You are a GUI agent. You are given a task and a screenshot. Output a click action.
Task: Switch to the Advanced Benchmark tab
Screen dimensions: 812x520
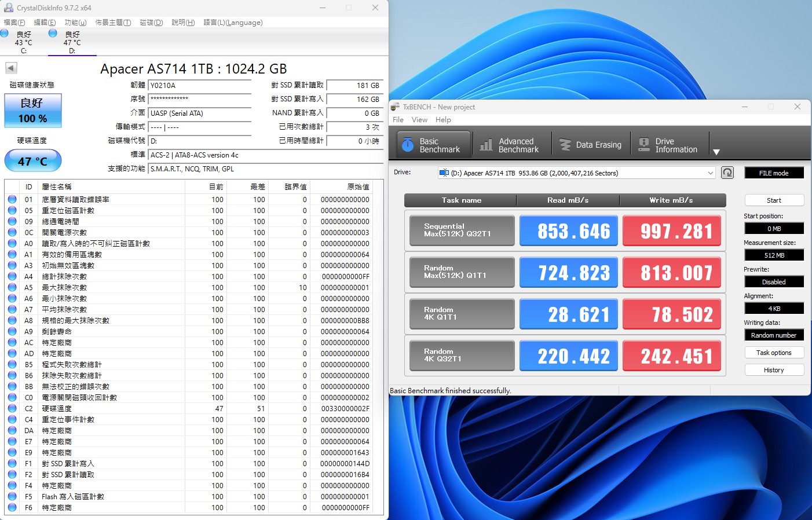click(x=510, y=145)
